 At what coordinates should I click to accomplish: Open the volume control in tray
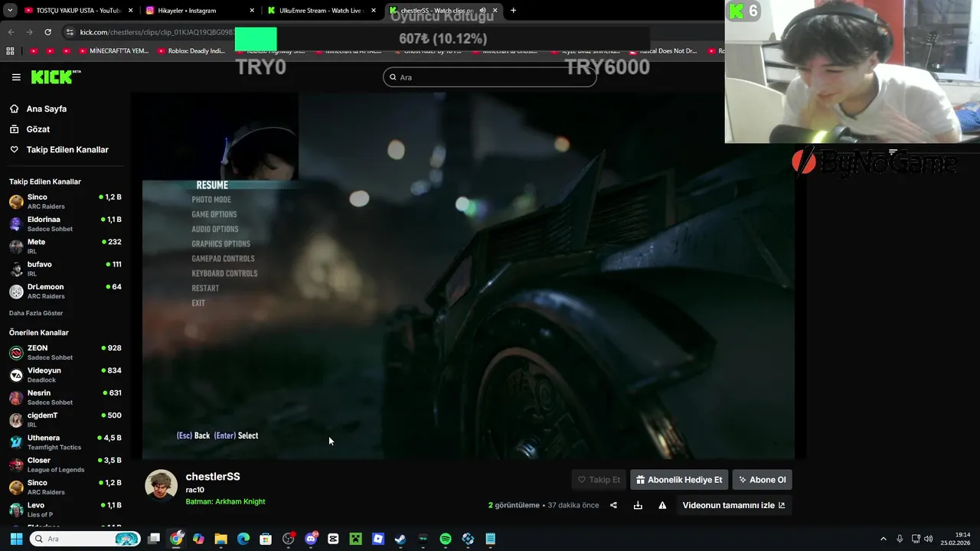click(x=929, y=539)
